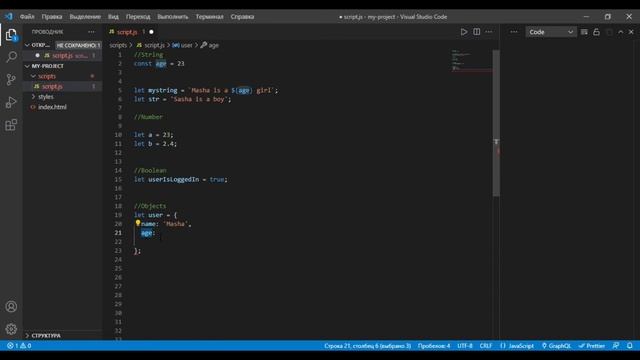Open Run and Debug view
This screenshot has height=360, width=640.
point(11,102)
